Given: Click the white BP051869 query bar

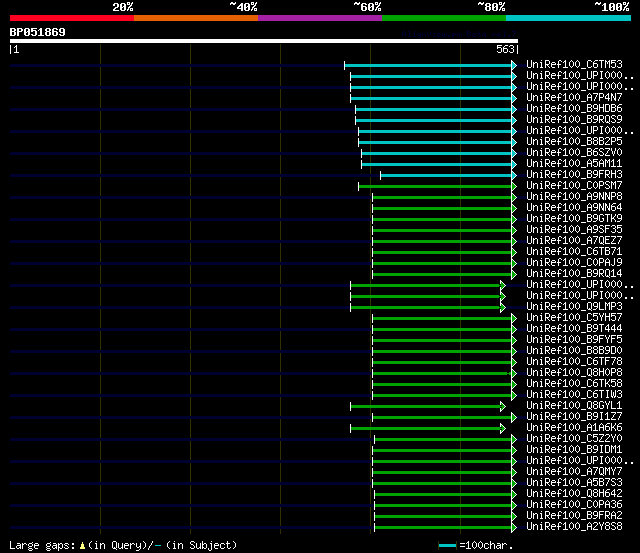Looking at the screenshot, I should pyautogui.click(x=264, y=41).
